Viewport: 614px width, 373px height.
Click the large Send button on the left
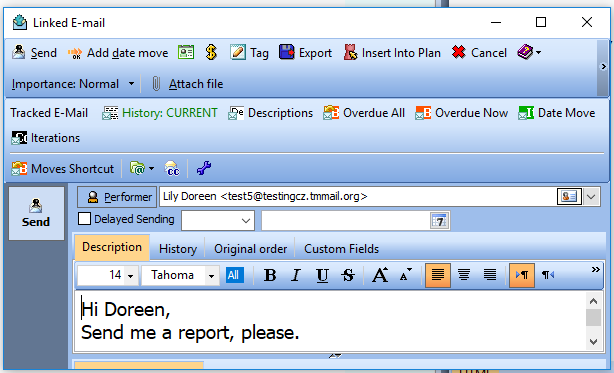tap(36, 213)
